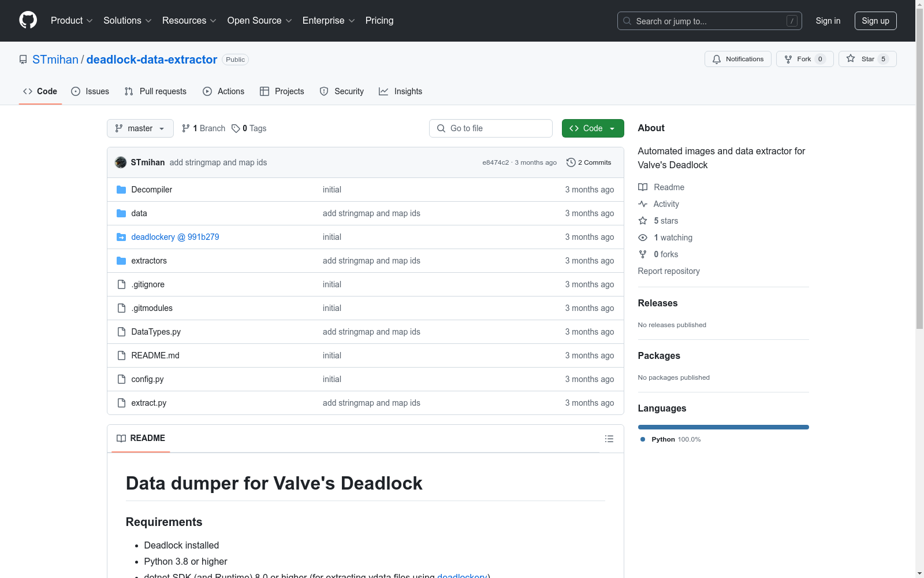This screenshot has height=578, width=924.
Task: Open the STmihan owner link
Action: (55, 60)
